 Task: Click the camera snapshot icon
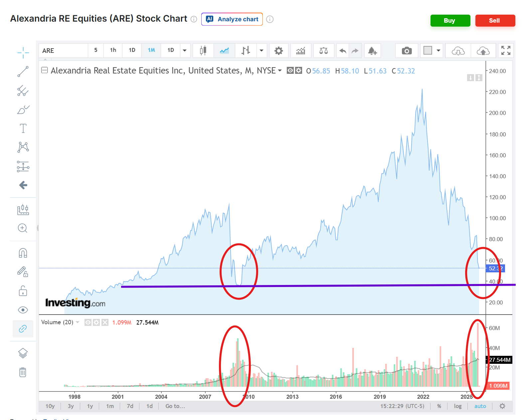coord(406,51)
